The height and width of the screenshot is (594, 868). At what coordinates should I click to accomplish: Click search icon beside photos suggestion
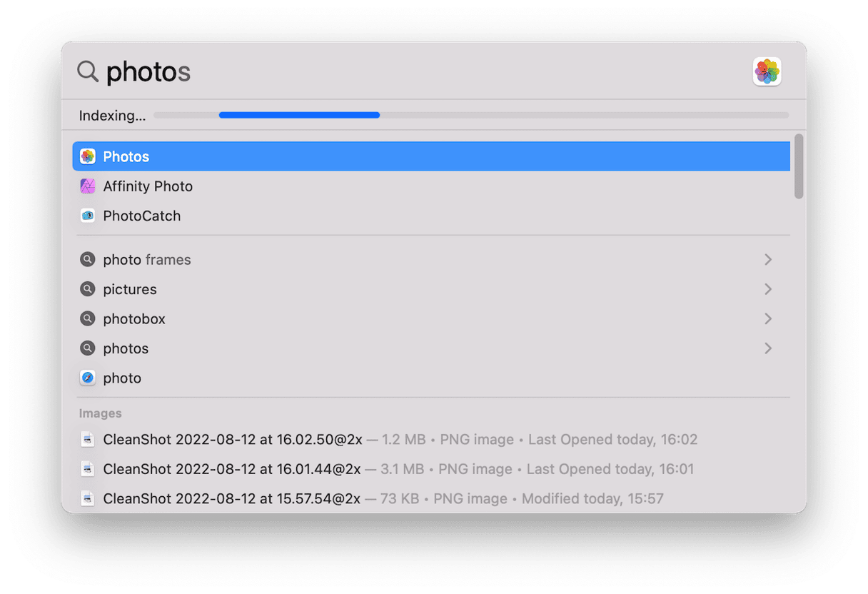click(88, 348)
